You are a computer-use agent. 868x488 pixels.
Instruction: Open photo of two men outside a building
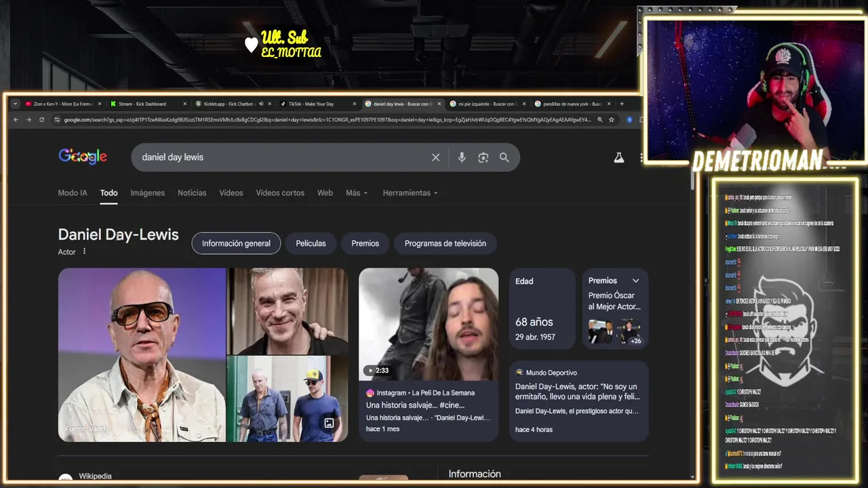pos(288,399)
